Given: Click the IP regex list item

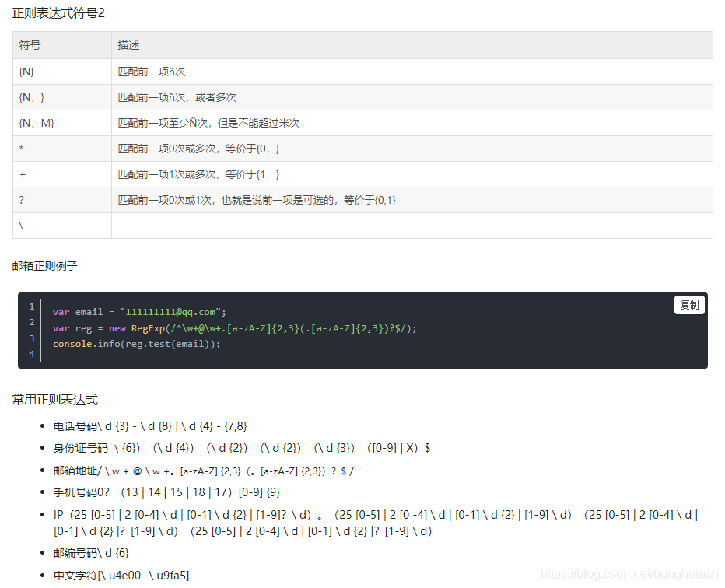Looking at the screenshot, I should 376,523.
